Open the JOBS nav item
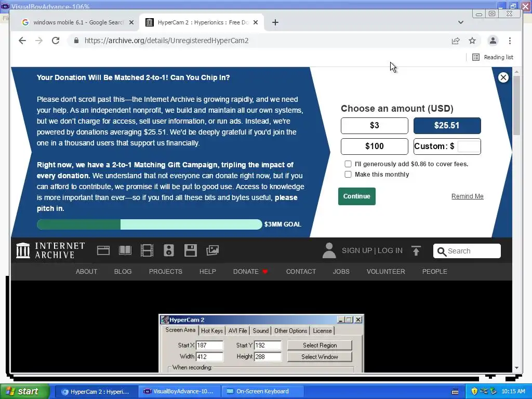This screenshot has width=532, height=399. coord(341,271)
